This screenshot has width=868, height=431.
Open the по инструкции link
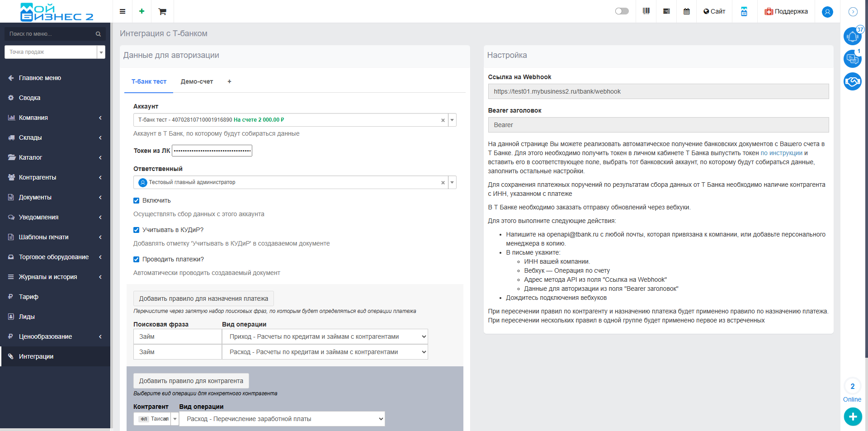pos(781,153)
